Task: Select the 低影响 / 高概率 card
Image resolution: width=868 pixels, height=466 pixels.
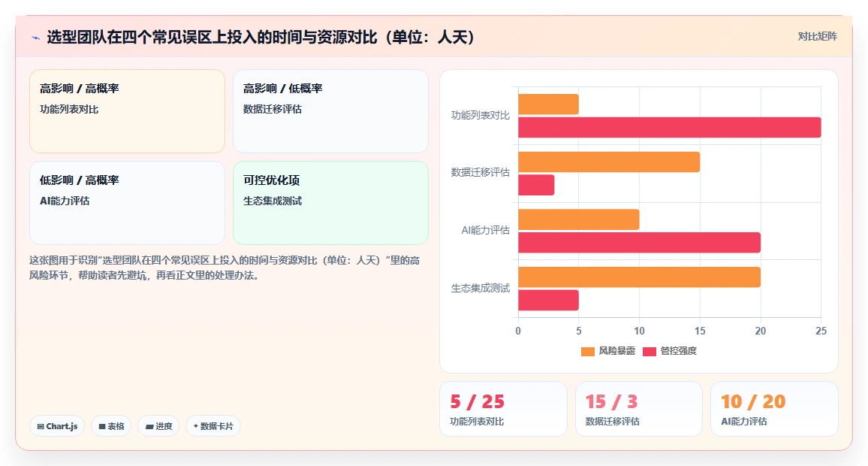Action: click(128, 203)
